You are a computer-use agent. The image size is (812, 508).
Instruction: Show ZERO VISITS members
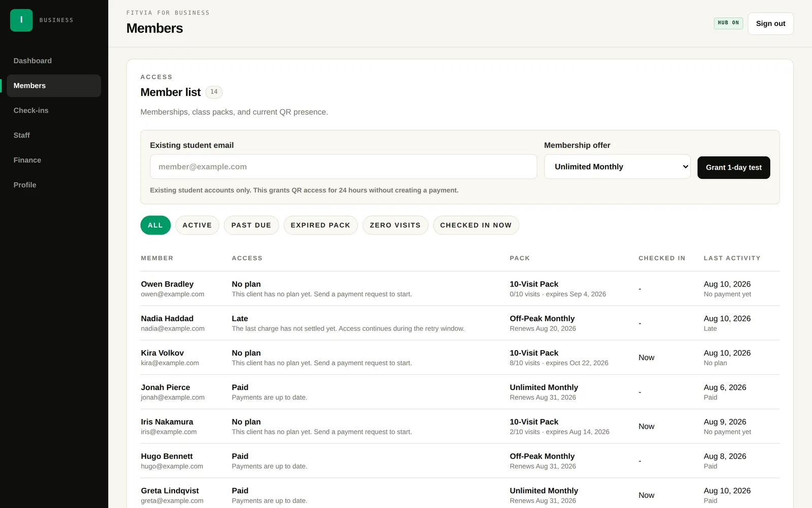click(395, 225)
